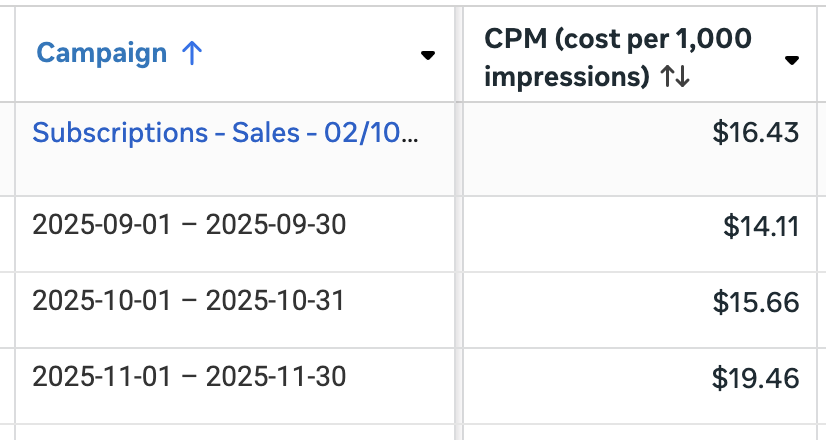Click the $16.43 CPM value
826x440 pixels.
click(x=755, y=132)
